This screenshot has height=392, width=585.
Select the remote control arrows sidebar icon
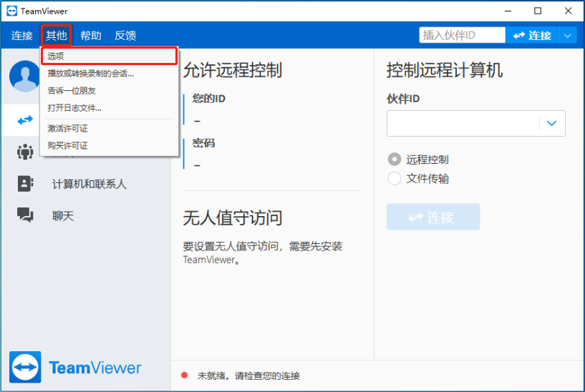(x=25, y=120)
